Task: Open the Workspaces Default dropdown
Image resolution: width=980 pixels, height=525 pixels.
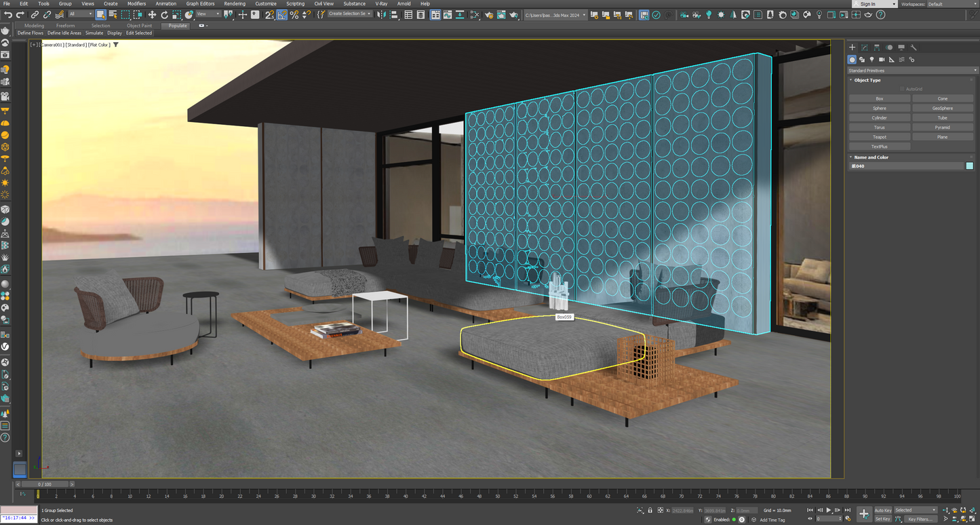Action: (x=952, y=4)
